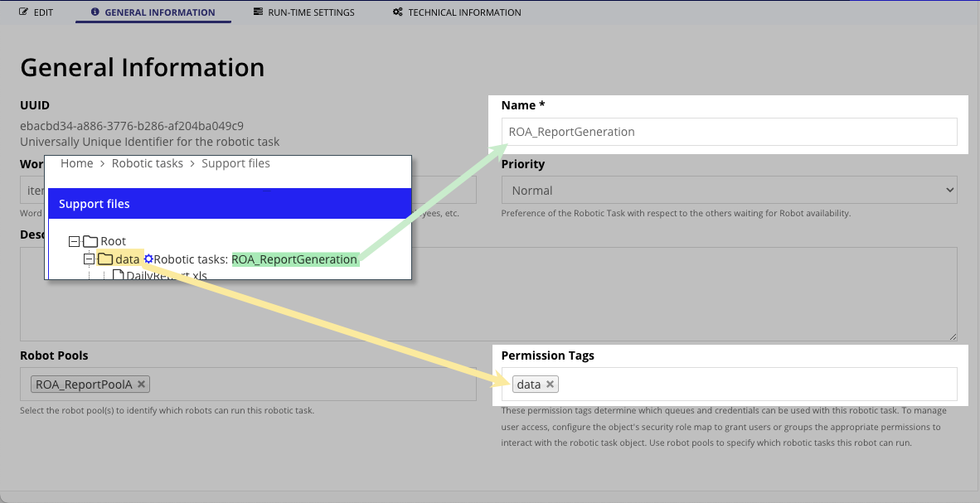Click the empty area of the Permission Tags field

click(x=746, y=385)
